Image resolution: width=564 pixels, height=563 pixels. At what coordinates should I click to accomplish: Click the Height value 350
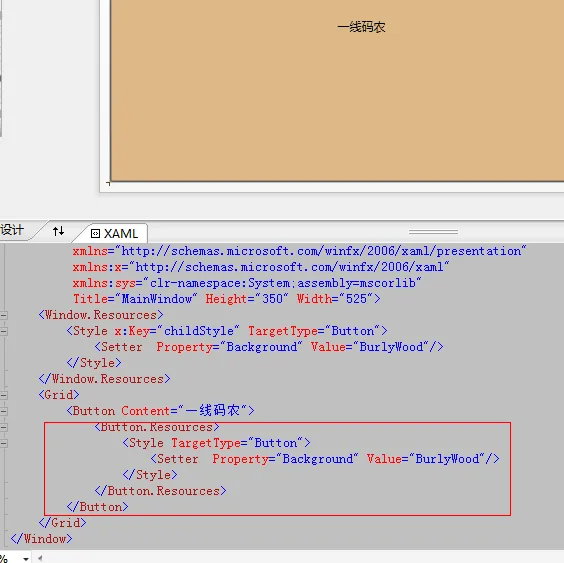272,299
